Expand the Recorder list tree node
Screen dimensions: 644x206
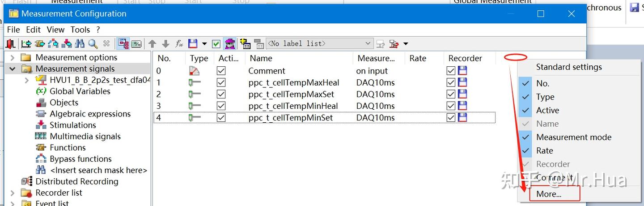(12, 193)
